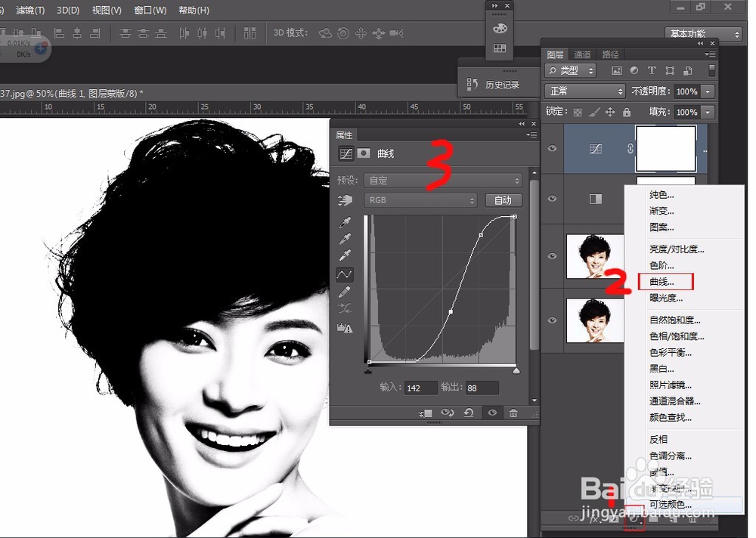
Task: Click the black point slider under curves
Action: 368,371
